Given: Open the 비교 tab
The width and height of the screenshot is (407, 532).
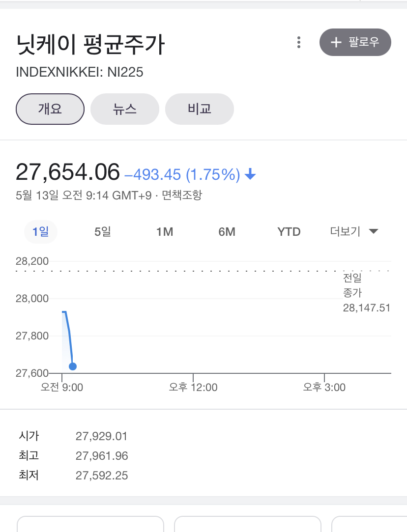Looking at the screenshot, I should 199,109.
